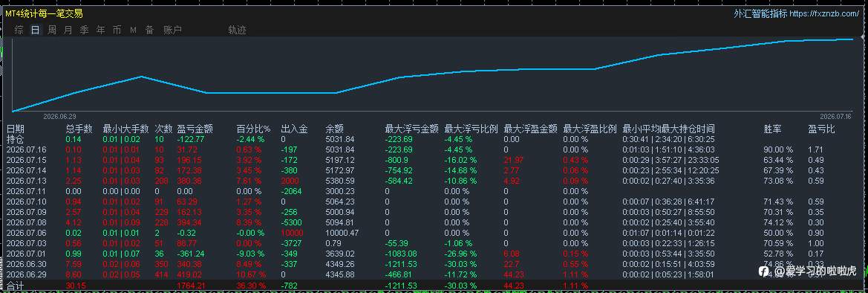Click the 90.00 % win rate
This screenshot has height=293, width=868.
(778, 149)
